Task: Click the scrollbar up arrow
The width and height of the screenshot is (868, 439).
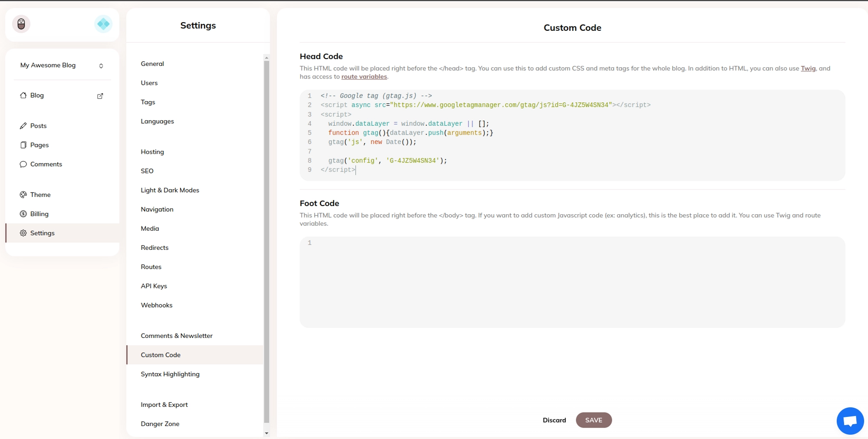Action: [x=266, y=58]
